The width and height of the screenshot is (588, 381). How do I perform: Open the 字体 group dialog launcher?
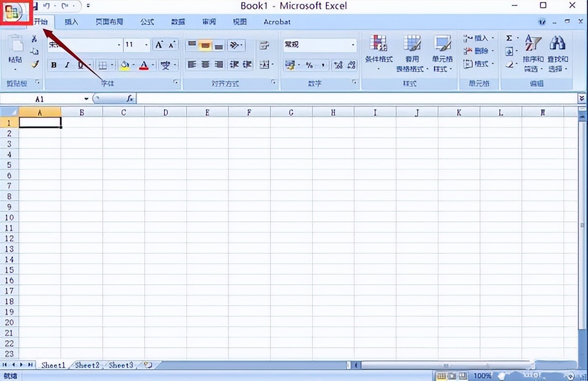pos(176,82)
